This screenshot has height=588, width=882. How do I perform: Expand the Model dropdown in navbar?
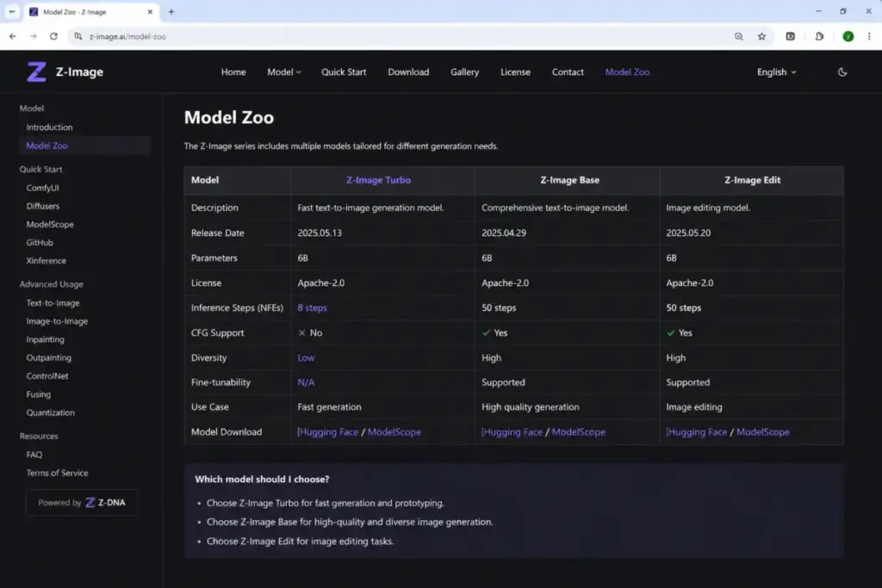click(x=284, y=72)
